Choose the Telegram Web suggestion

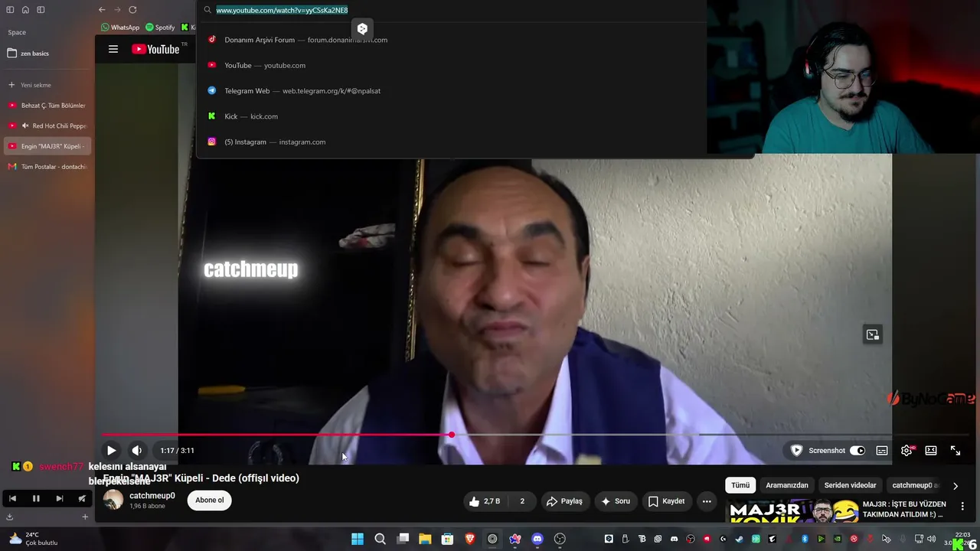click(452, 90)
